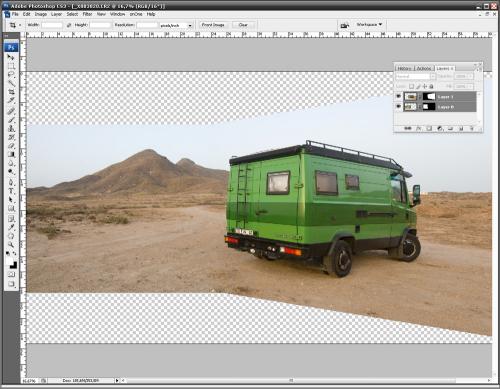Select the Type tool
The image size is (500, 389).
pos(11,191)
